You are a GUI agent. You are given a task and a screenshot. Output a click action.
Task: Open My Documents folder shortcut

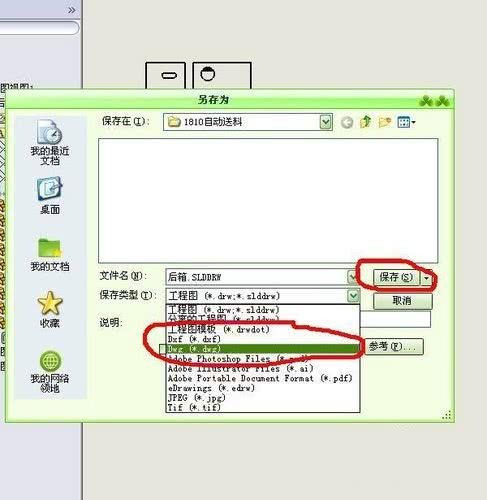pyautogui.click(x=50, y=255)
